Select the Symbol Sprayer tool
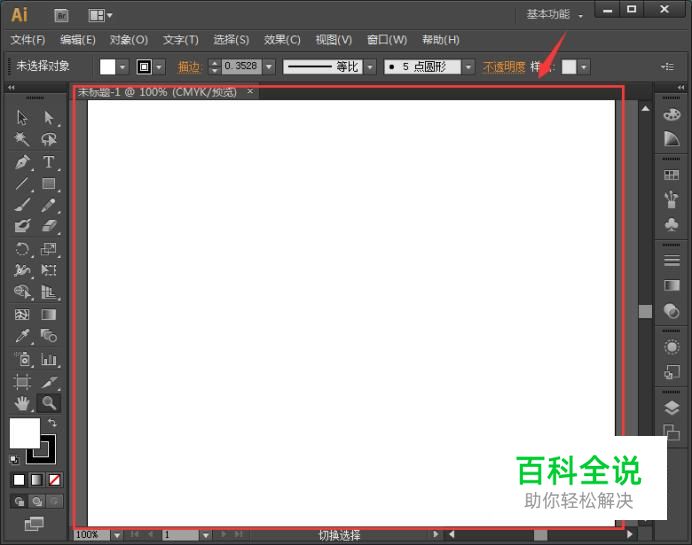This screenshot has height=545, width=692. (x=22, y=359)
